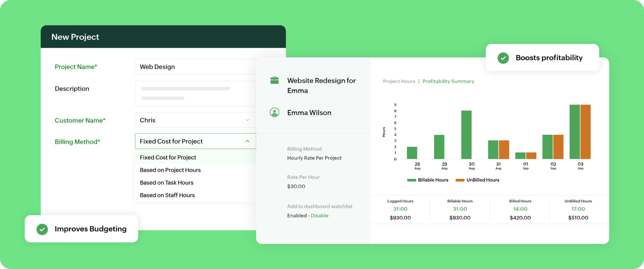Collapse the Billing Method dropdown arrow
The height and width of the screenshot is (269, 644).
(247, 141)
